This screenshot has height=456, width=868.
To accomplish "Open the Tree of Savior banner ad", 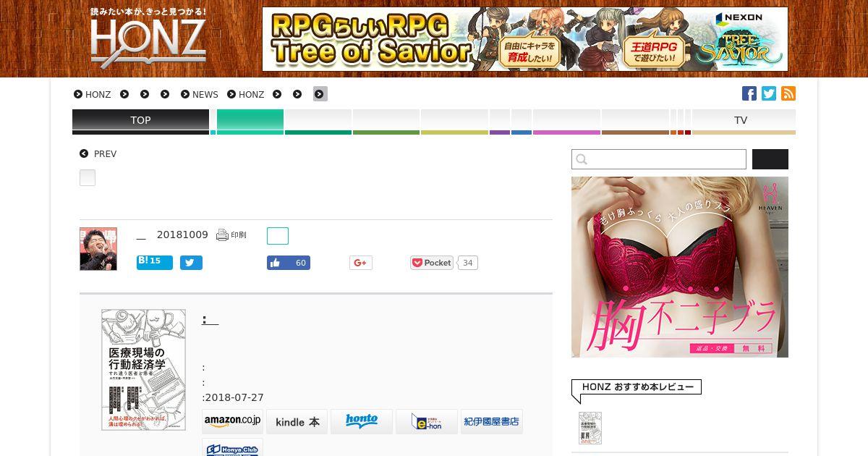I will click(x=525, y=39).
